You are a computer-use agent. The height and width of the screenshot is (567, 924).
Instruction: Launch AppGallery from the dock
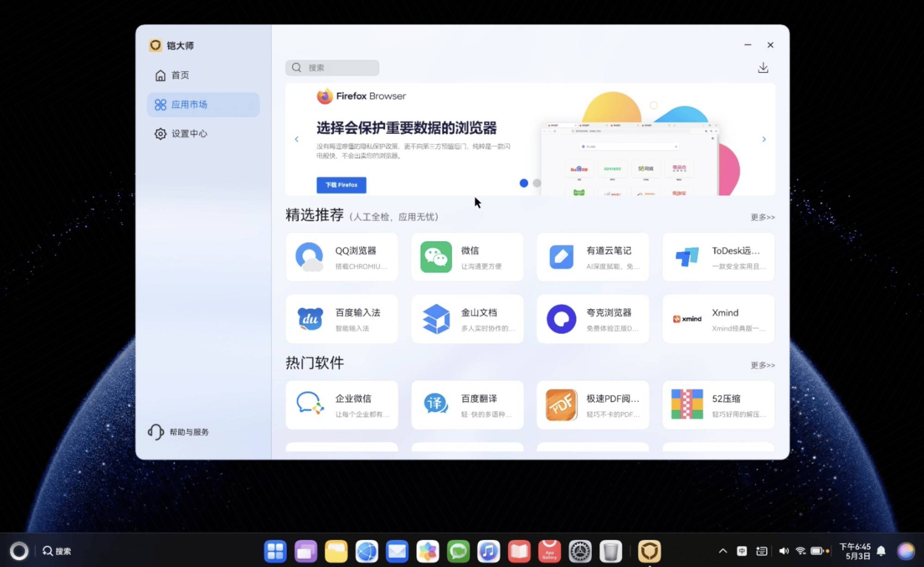[549, 551]
